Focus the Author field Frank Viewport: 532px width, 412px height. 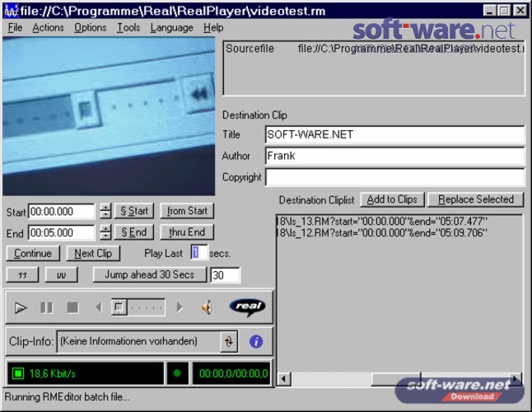coord(394,156)
